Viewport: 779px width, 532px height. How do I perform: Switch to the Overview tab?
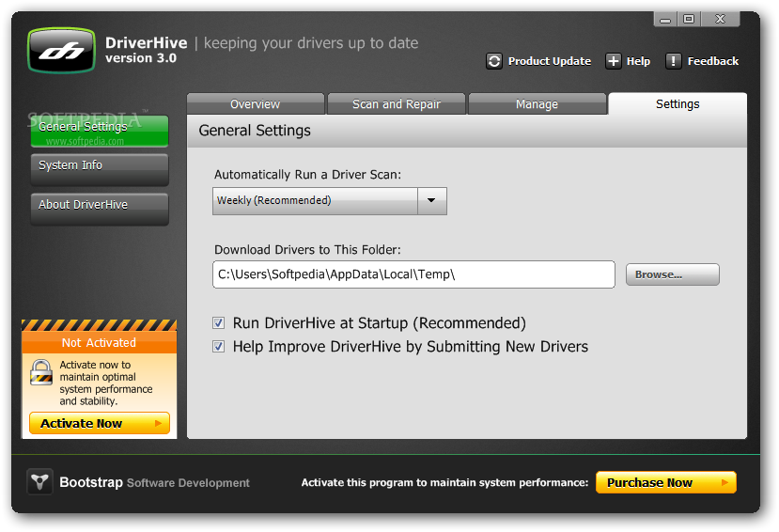[256, 103]
